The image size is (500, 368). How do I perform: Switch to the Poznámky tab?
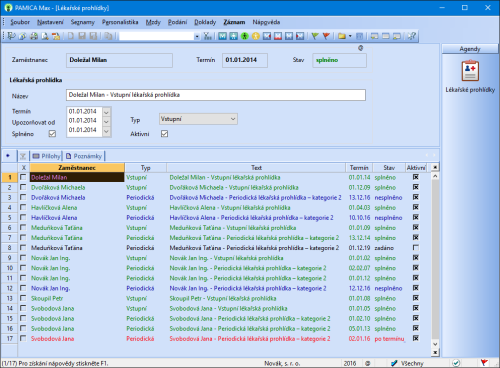84,156
